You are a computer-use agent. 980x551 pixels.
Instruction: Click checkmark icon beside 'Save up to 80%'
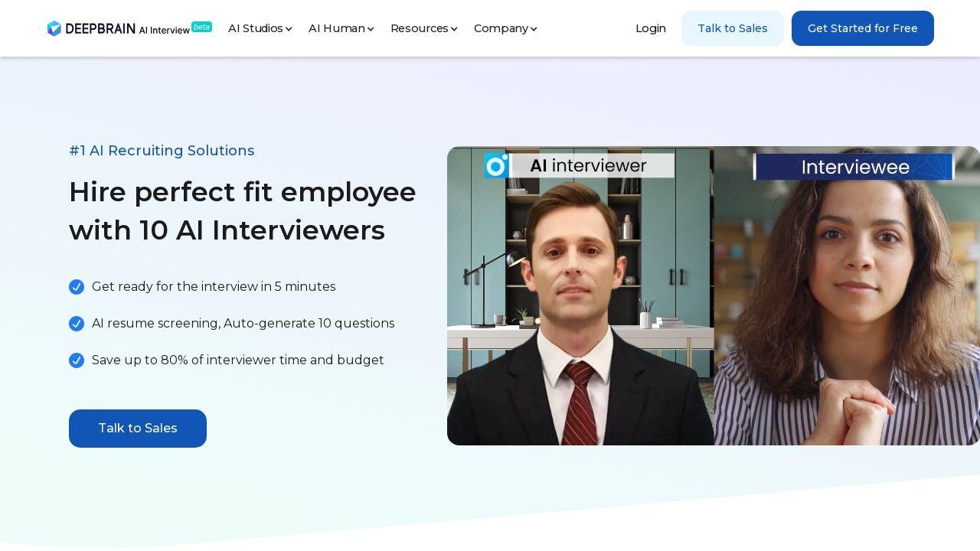click(77, 360)
